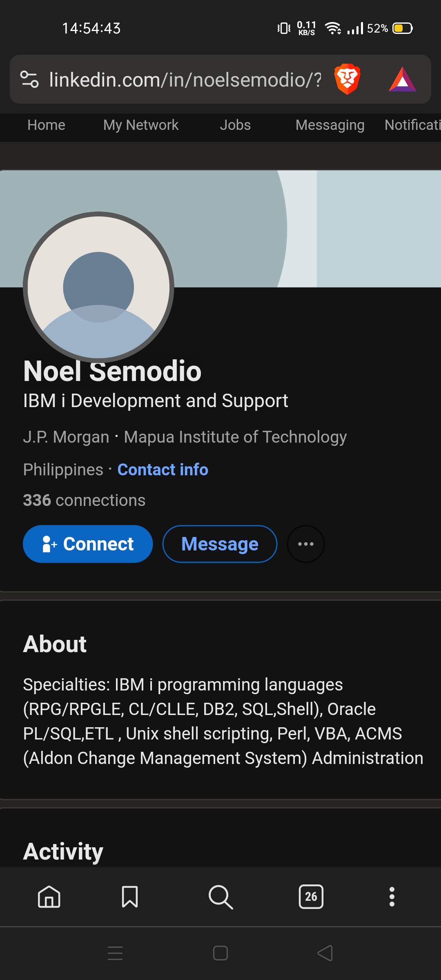Open bookmarks icon in bottom toolbar
The width and height of the screenshot is (441, 980).
click(x=130, y=897)
